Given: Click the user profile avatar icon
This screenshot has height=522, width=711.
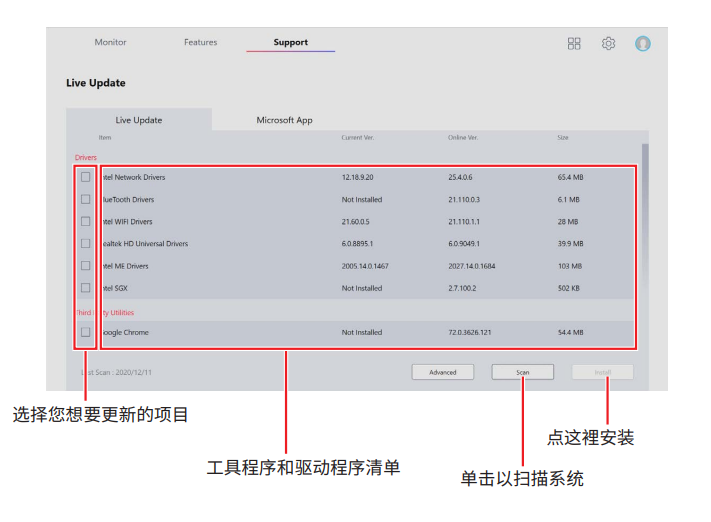Looking at the screenshot, I should [x=643, y=44].
